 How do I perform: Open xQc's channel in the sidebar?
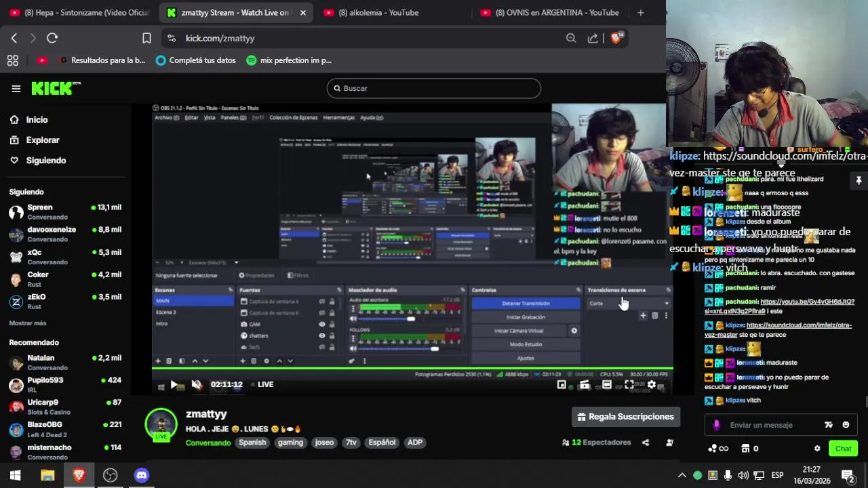(x=65, y=256)
